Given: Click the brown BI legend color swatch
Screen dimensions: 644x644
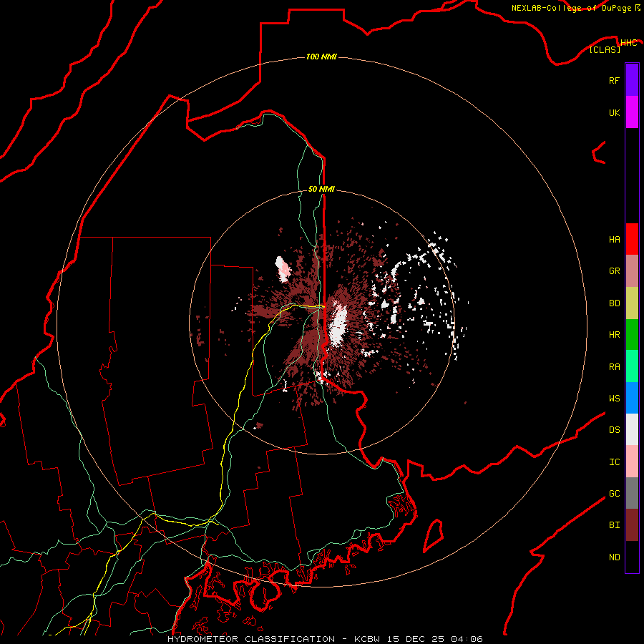Looking at the screenshot, I should [632, 525].
